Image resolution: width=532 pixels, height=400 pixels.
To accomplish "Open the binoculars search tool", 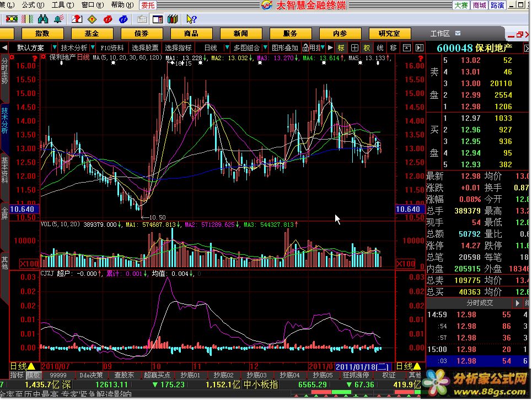I will (43, 19).
